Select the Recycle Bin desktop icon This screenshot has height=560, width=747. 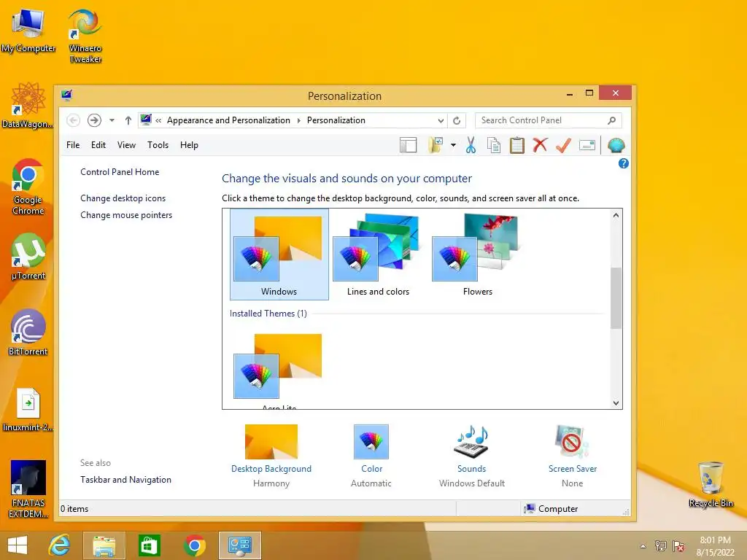[x=711, y=484]
